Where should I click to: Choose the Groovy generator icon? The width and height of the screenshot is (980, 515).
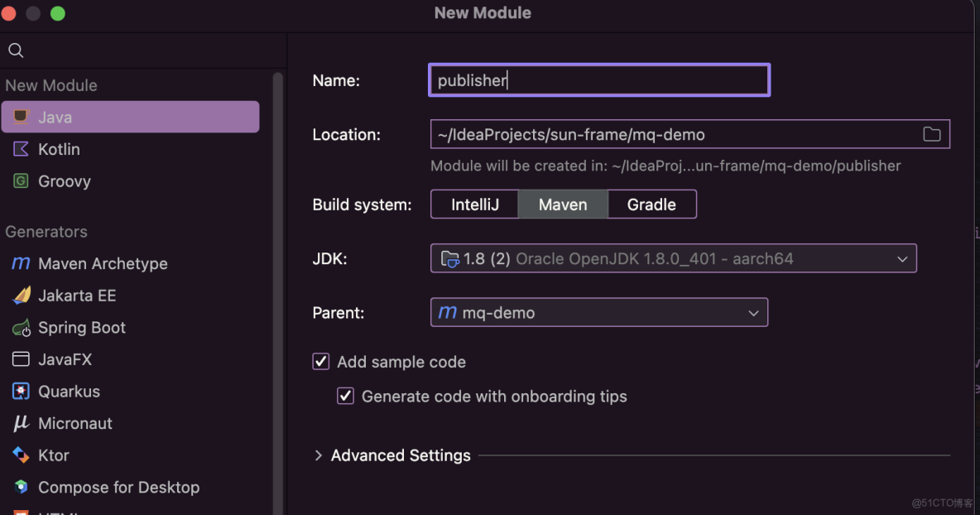[x=21, y=181]
